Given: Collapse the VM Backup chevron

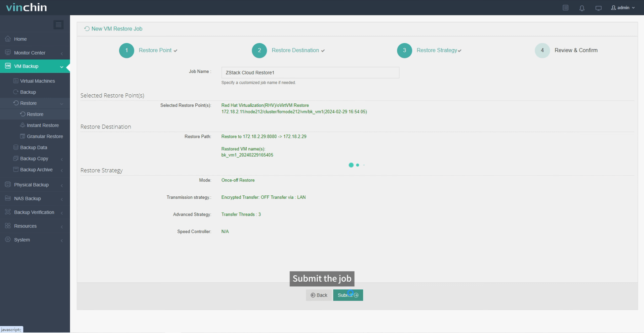Looking at the screenshot, I should click(62, 67).
